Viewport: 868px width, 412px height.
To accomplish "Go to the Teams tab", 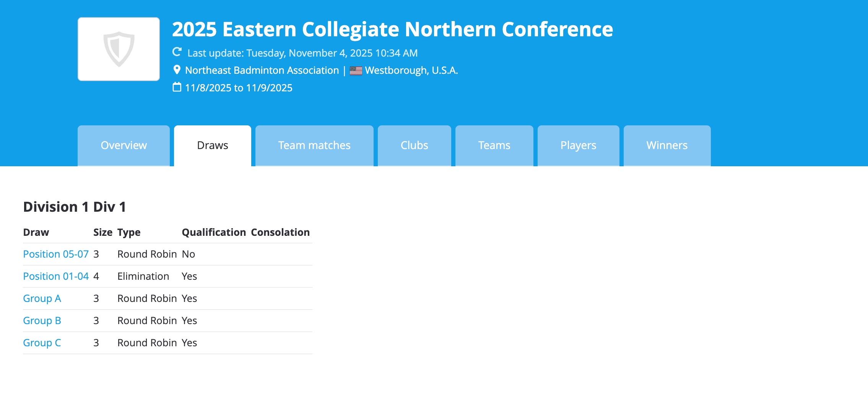I will (494, 145).
